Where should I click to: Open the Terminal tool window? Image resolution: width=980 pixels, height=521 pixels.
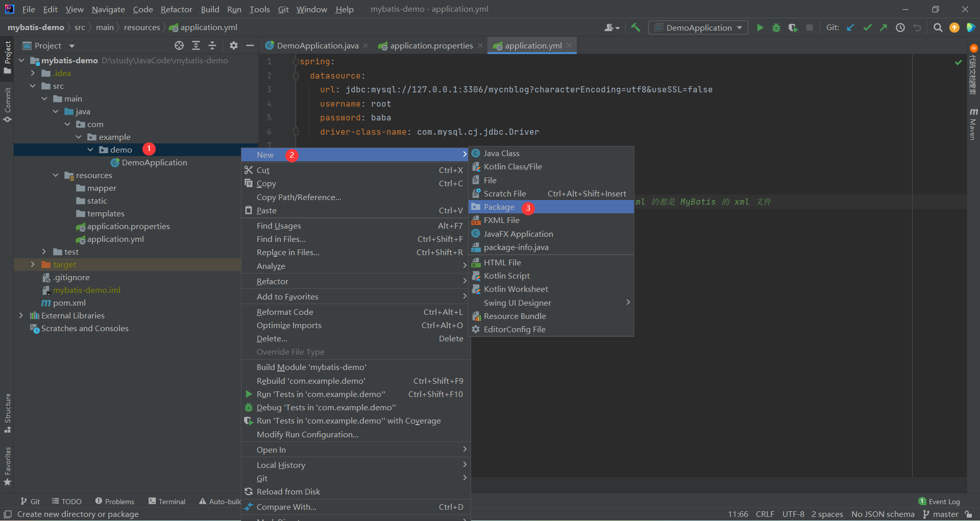tap(167, 502)
